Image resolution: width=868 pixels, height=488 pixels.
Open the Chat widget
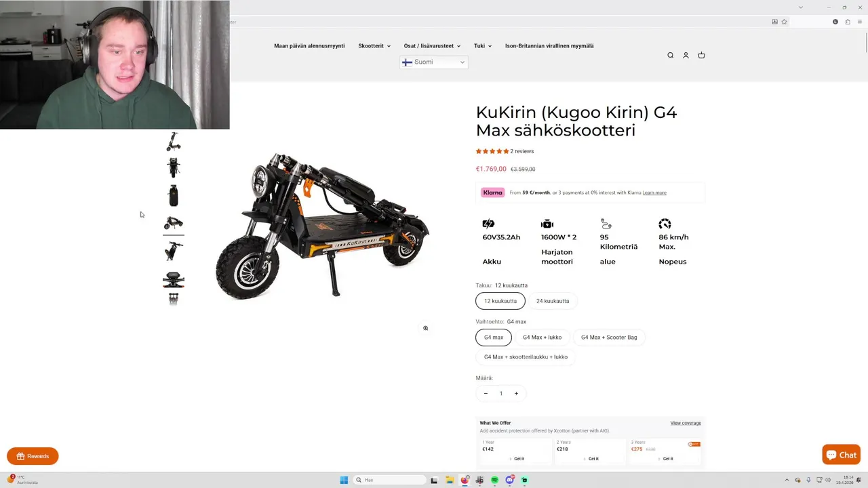click(x=842, y=455)
